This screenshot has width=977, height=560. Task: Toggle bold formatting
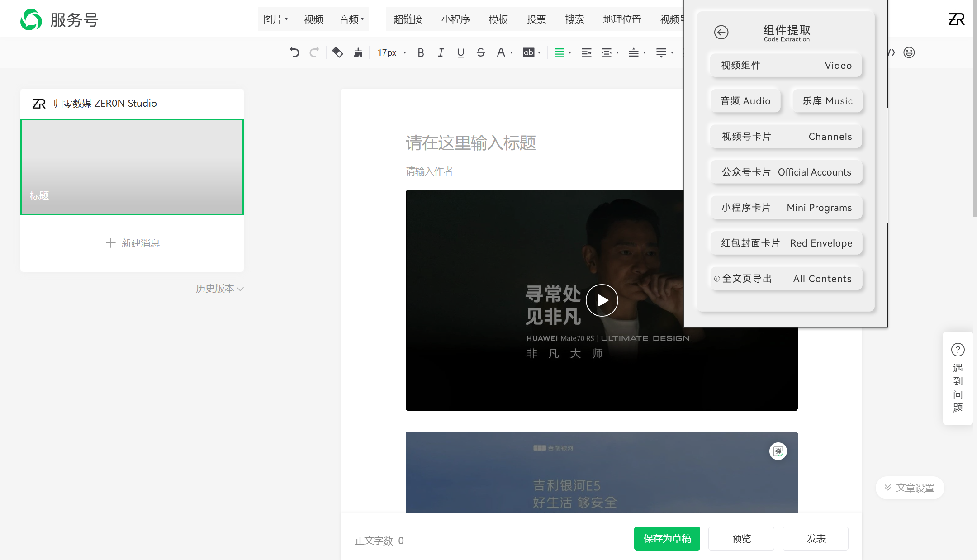tap(421, 52)
